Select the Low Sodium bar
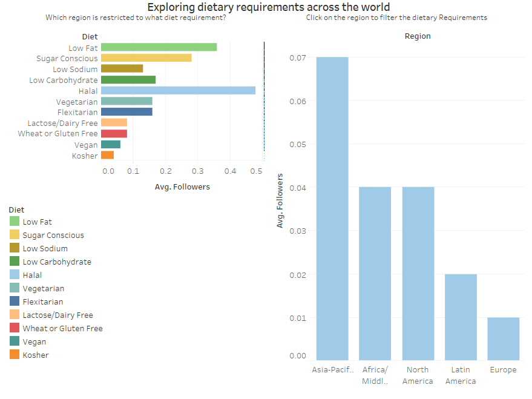The image size is (532, 399). [x=122, y=68]
